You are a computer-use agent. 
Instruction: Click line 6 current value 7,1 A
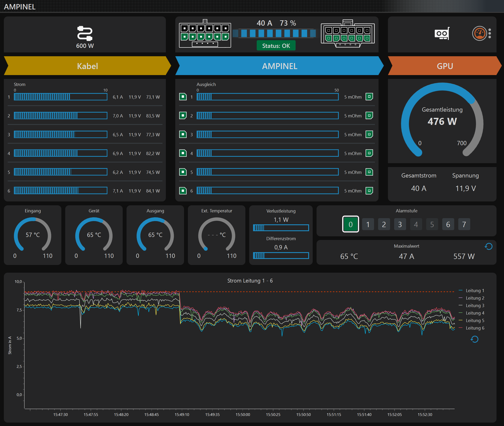[x=118, y=191]
